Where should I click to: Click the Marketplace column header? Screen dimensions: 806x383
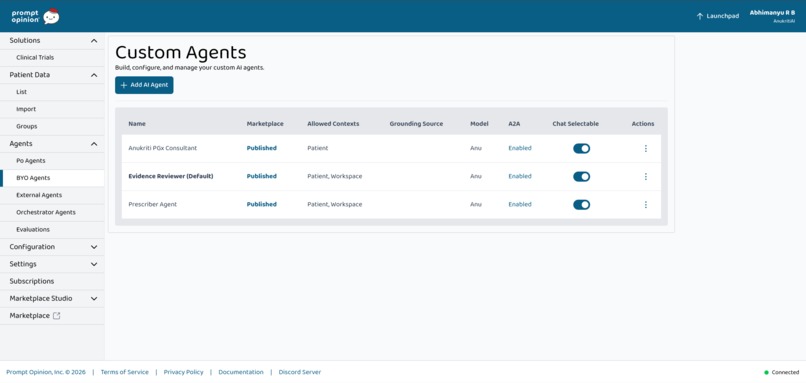pyautogui.click(x=265, y=124)
